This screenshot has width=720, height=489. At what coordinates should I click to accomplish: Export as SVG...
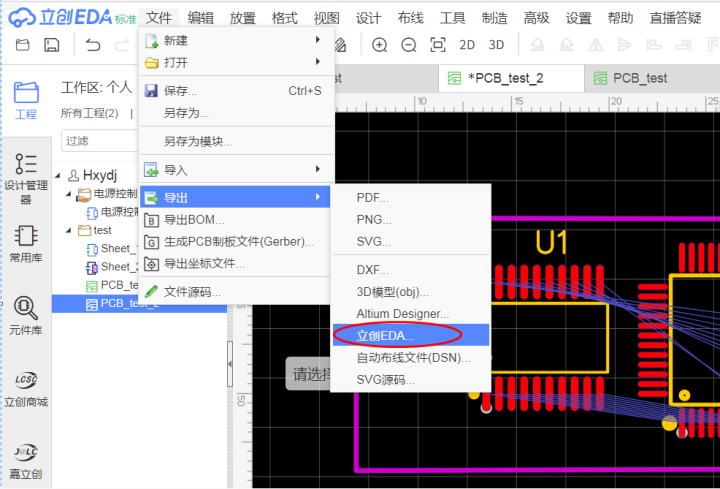coord(411,242)
